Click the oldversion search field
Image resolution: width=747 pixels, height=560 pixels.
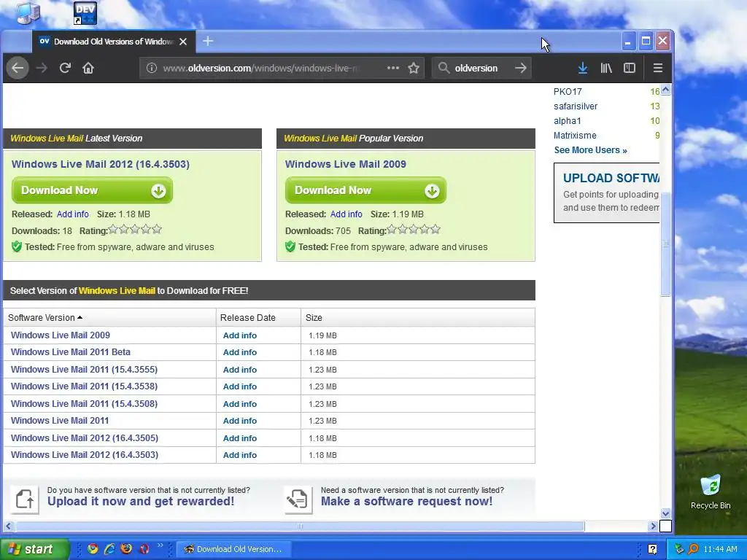pyautogui.click(x=481, y=68)
